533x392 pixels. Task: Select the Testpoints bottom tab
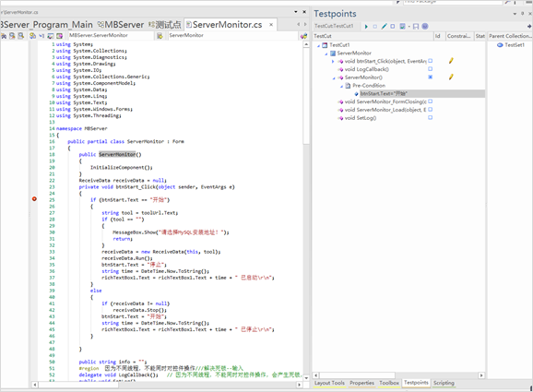(416, 383)
